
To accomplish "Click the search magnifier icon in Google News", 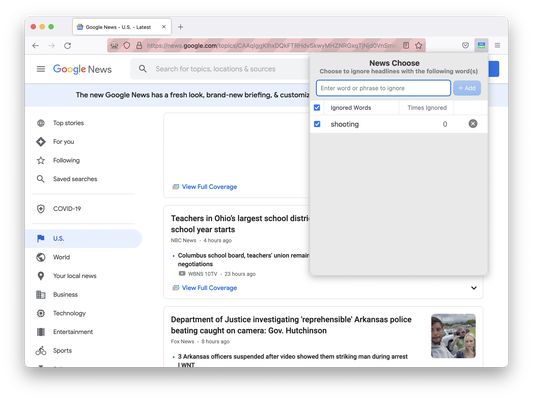I will tap(143, 69).
